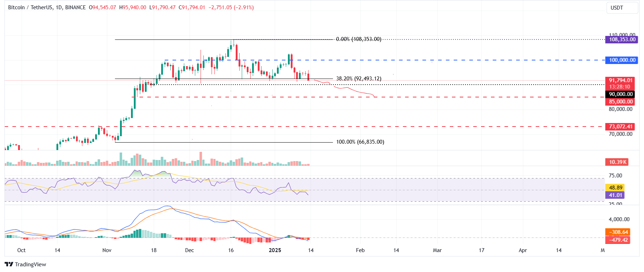Click the −2,751.05 (−2.91%) change value

point(231,7)
